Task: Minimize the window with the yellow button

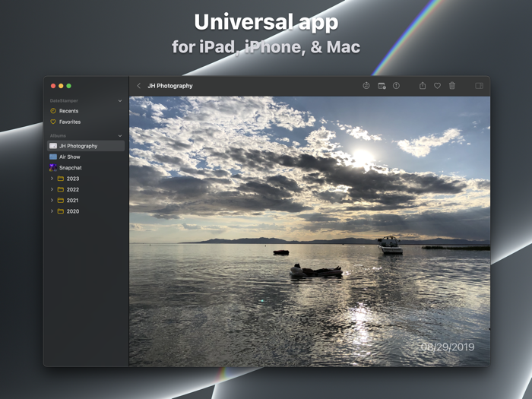Action: (x=61, y=86)
